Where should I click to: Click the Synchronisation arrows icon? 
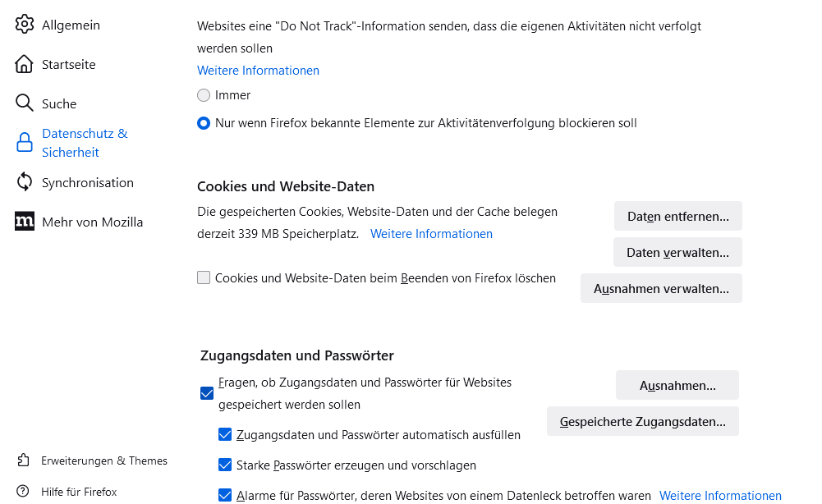(x=25, y=182)
